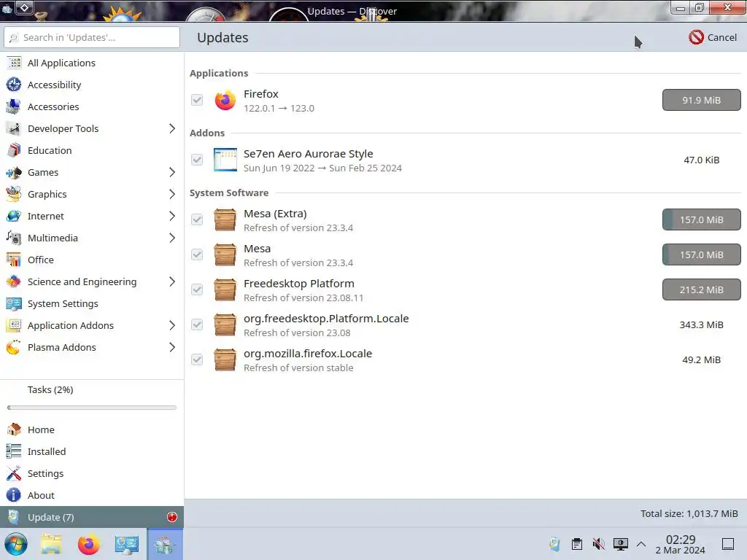Click the Education books icon
Image resolution: width=747 pixels, height=560 pixels.
coord(14,150)
